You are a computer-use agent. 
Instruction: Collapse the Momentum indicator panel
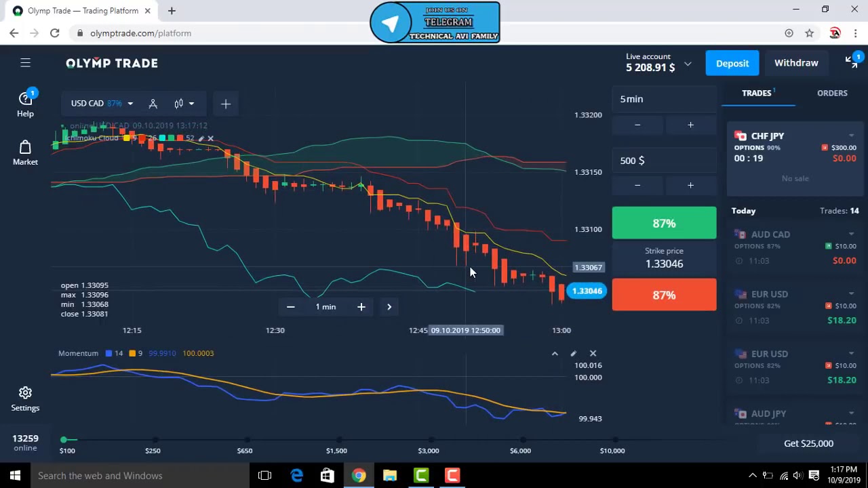(x=555, y=353)
